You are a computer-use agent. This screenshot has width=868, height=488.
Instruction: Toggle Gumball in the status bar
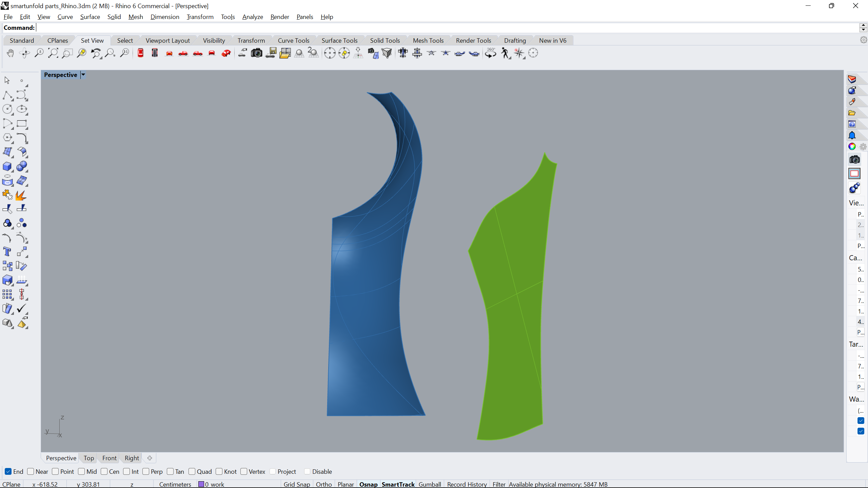(430, 484)
